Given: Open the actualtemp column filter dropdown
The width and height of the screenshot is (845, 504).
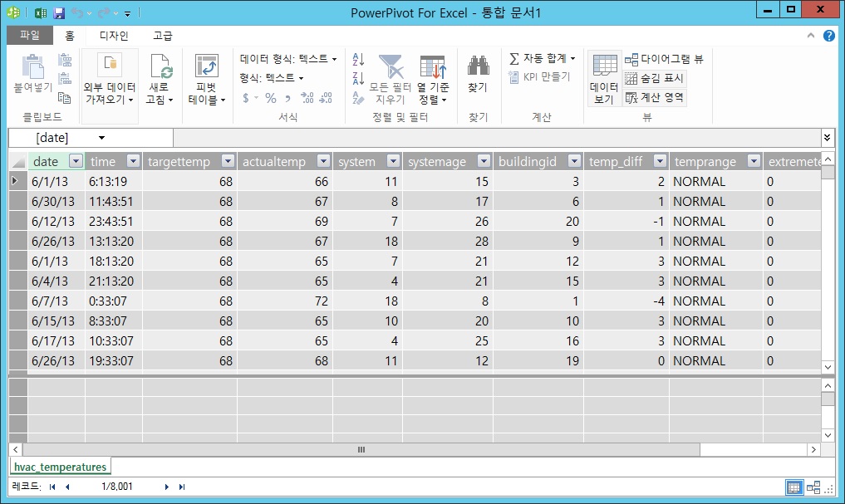Looking at the screenshot, I should click(x=323, y=161).
